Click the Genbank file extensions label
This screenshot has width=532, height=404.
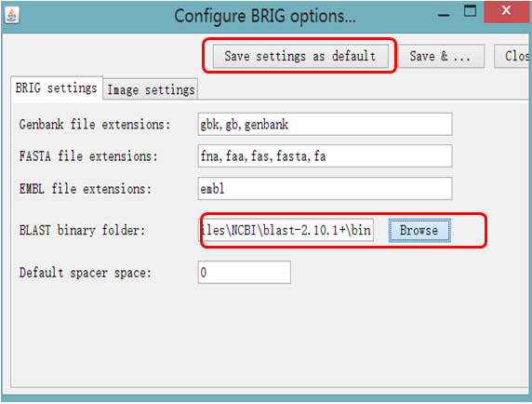[95, 125]
